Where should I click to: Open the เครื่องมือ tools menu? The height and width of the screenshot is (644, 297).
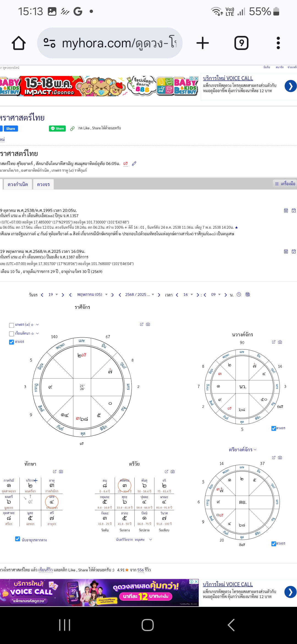click(285, 184)
